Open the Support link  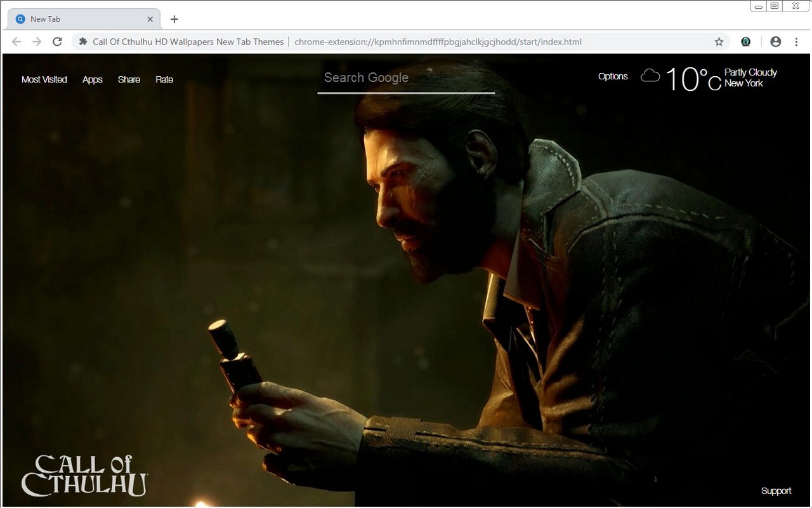[776, 491]
